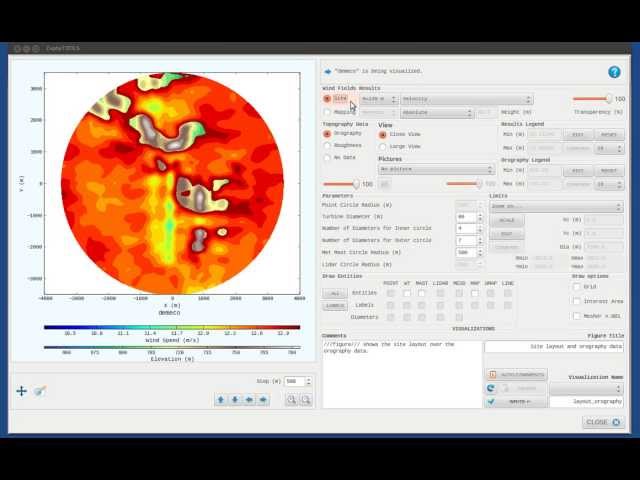Toggle the MAST entities checkbox
This screenshot has width=640, height=480.
(x=421, y=293)
